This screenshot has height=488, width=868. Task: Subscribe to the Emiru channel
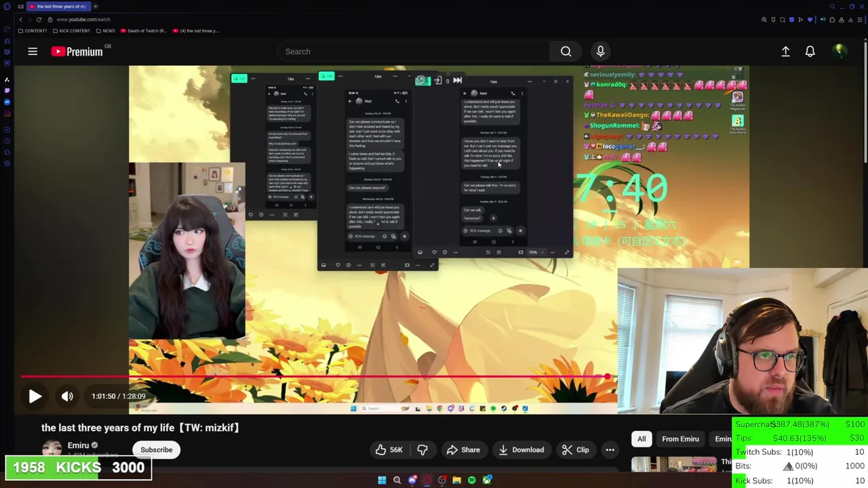[x=157, y=450]
